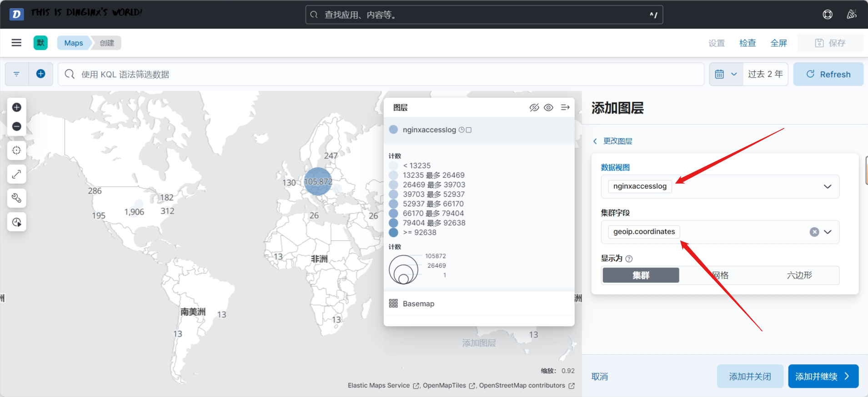Open the time slider clock tool

[17, 222]
